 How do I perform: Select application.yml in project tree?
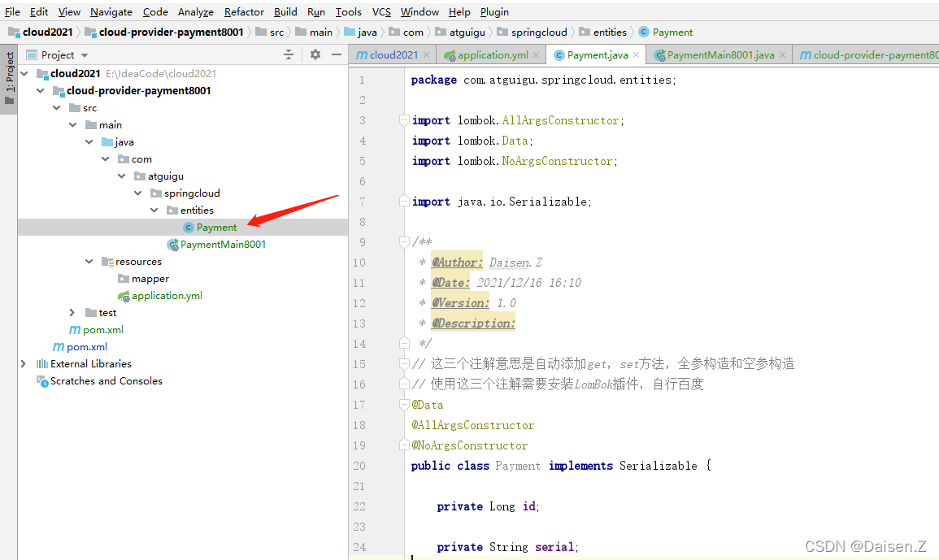167,296
